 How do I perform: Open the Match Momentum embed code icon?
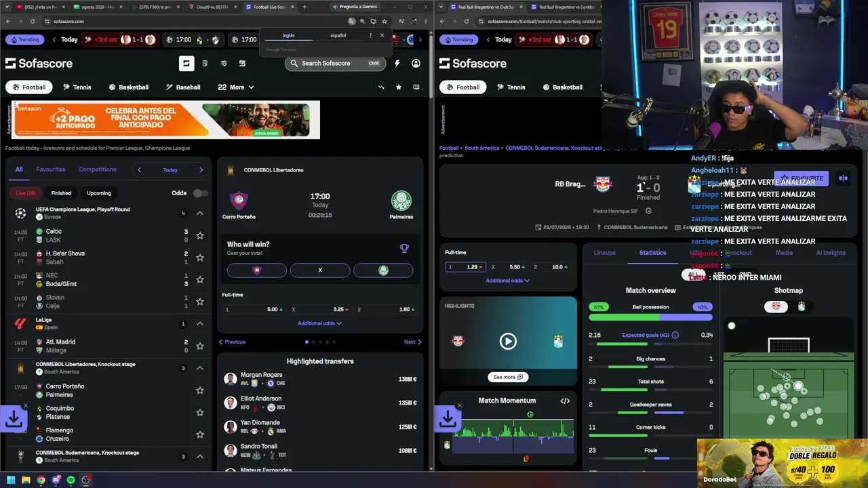[x=565, y=401]
